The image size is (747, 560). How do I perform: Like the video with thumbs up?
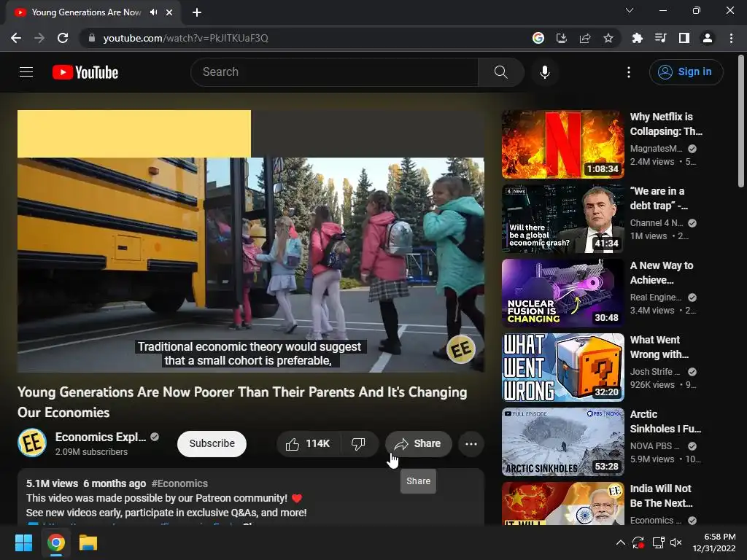point(309,444)
